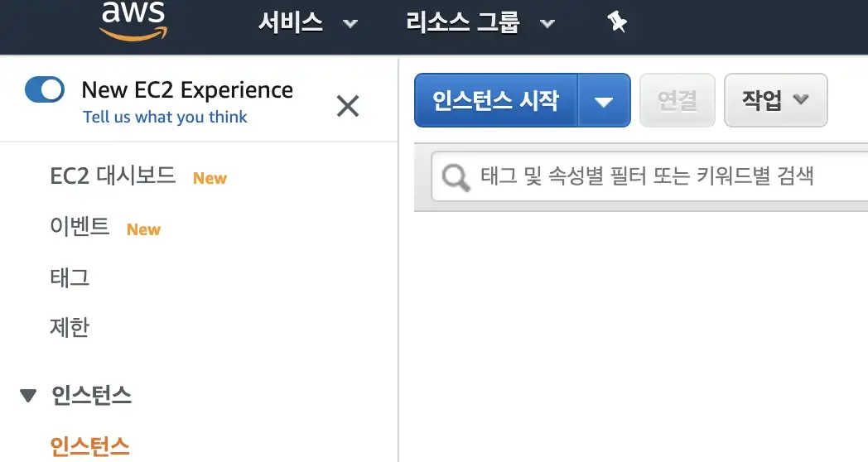The width and height of the screenshot is (868, 462).
Task: Expand the 인스턴스 시작 split arrow
Action: point(604,101)
